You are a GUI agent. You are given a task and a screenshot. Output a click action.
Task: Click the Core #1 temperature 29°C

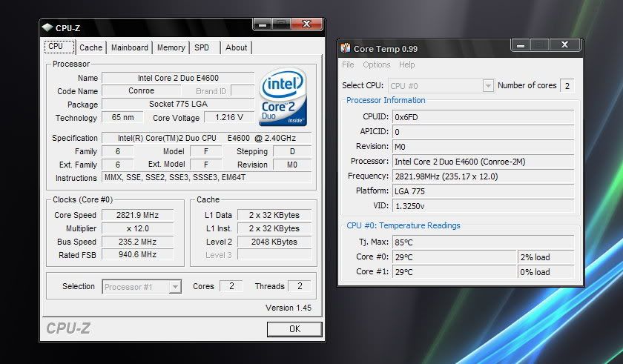[454, 272]
